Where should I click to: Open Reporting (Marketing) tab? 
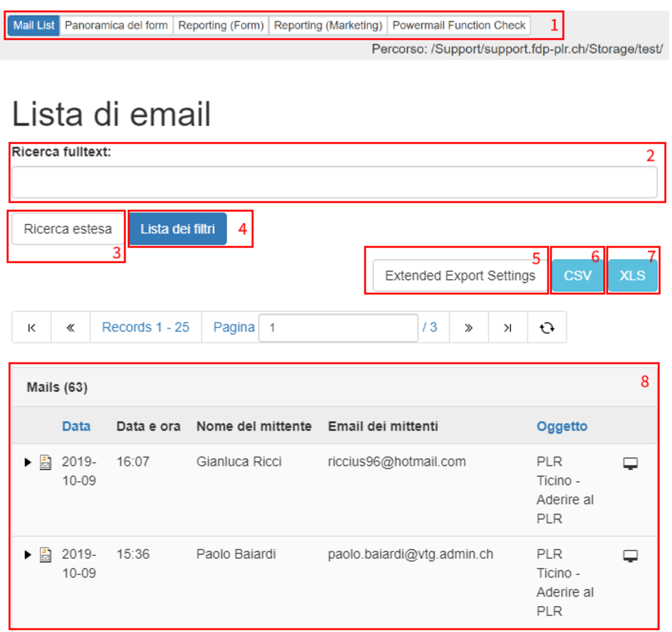(x=328, y=25)
